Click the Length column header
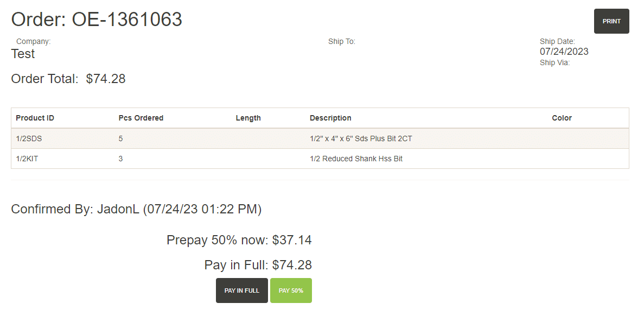Viewport: 644px width, 322px height. click(248, 118)
